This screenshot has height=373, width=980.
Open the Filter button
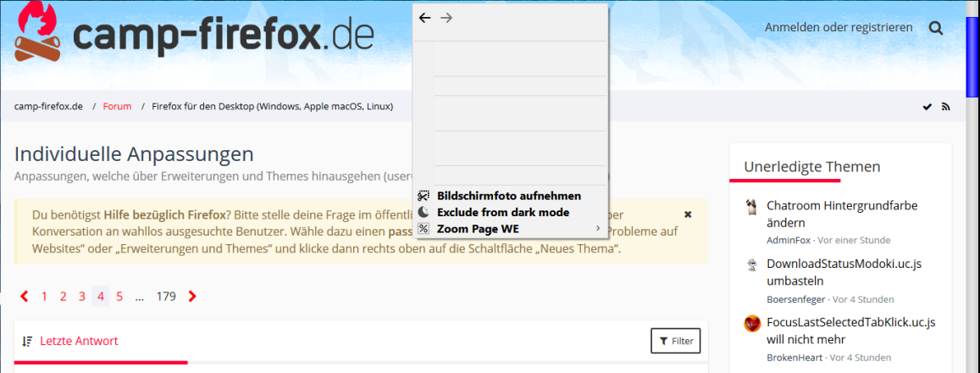pyautogui.click(x=676, y=341)
